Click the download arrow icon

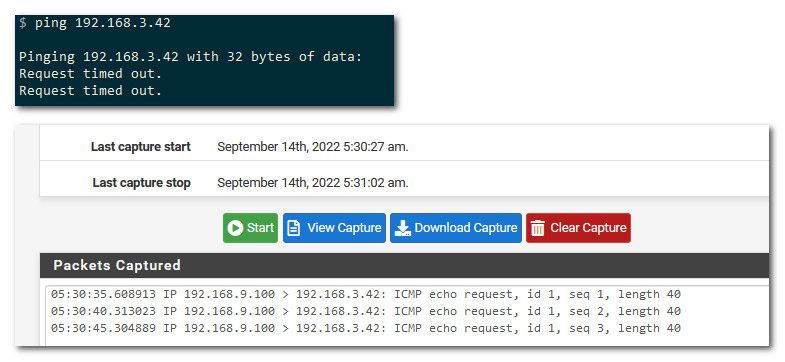[403, 228]
